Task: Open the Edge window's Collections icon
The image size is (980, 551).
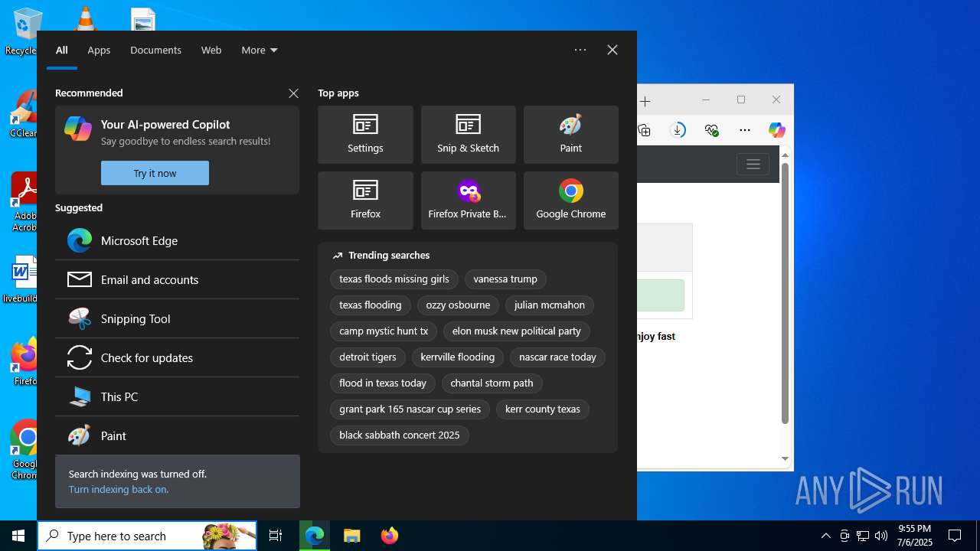Action: tap(645, 130)
